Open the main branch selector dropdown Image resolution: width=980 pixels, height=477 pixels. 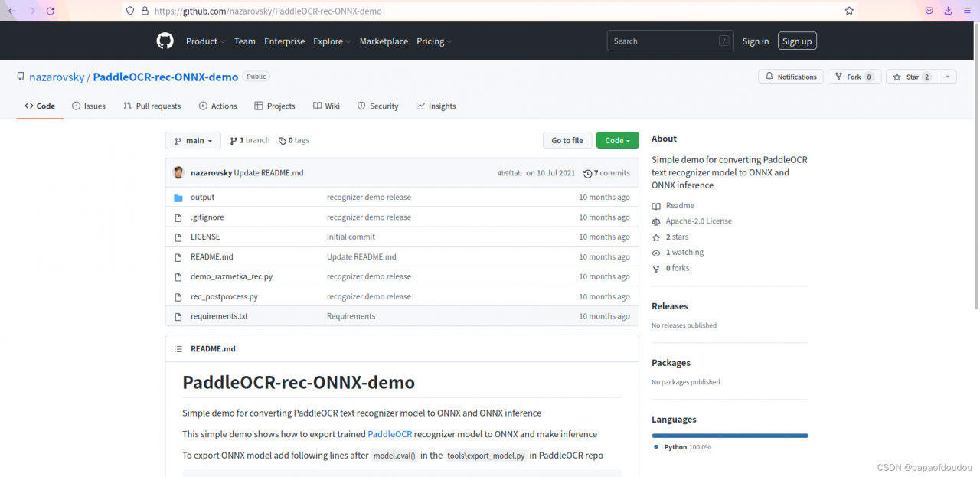pos(193,141)
